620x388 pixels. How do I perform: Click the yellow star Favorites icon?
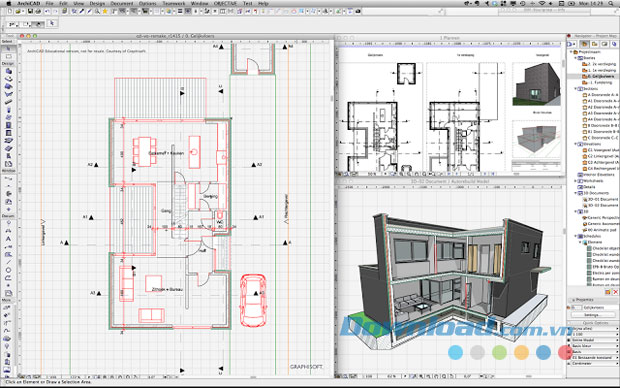pyautogui.click(x=105, y=12)
